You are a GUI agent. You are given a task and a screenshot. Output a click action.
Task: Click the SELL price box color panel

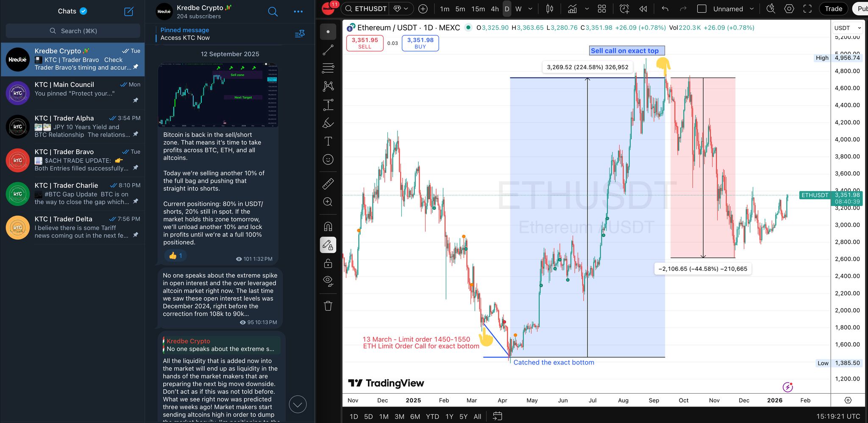pyautogui.click(x=364, y=43)
